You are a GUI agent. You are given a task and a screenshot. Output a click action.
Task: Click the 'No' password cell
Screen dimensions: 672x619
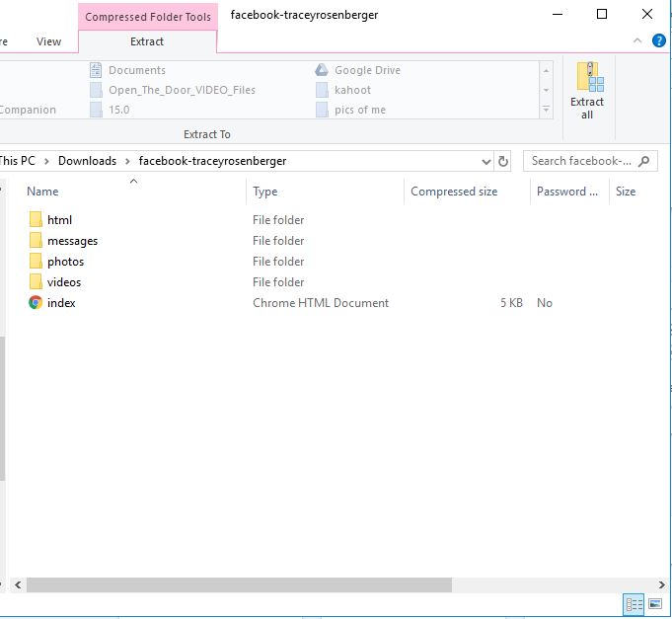point(545,303)
